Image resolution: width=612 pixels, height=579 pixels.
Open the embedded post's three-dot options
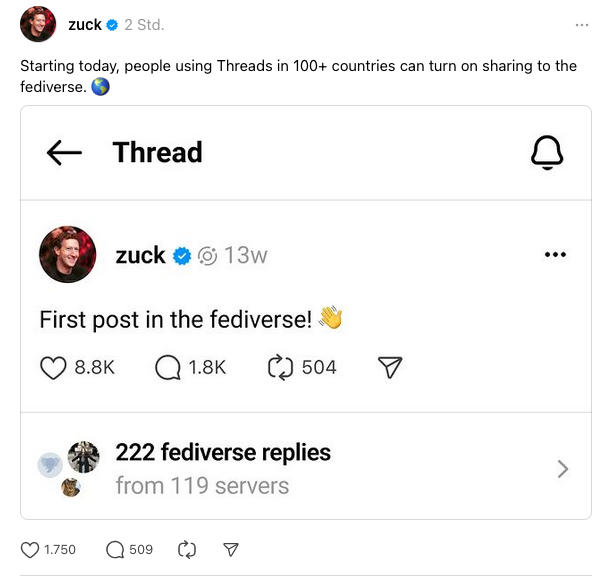click(x=555, y=255)
